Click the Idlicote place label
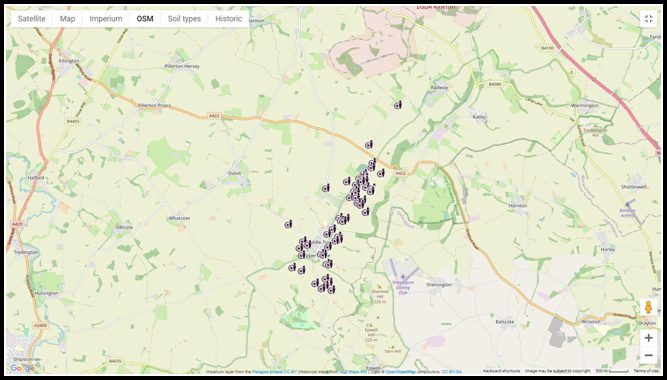667x380 pixels. [x=125, y=227]
